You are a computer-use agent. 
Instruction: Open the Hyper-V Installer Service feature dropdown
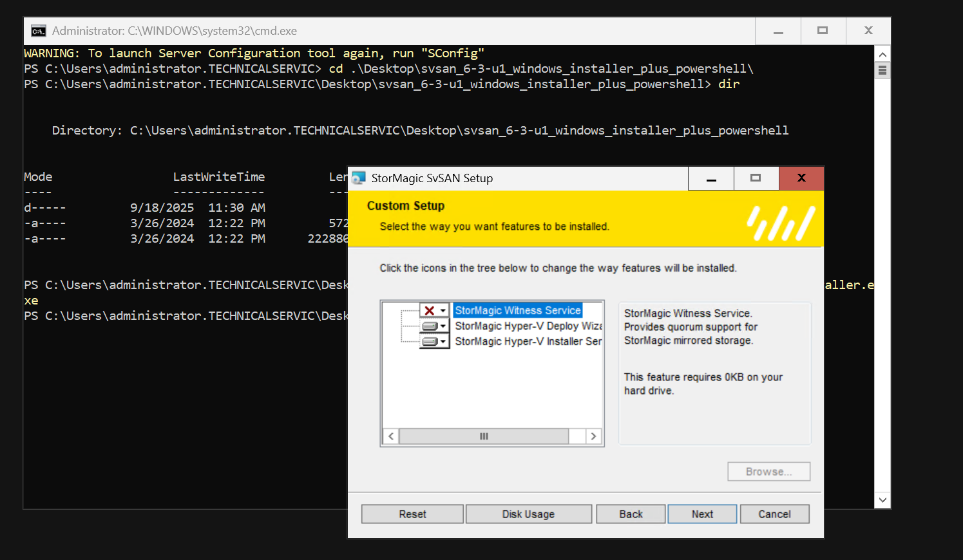[443, 341]
